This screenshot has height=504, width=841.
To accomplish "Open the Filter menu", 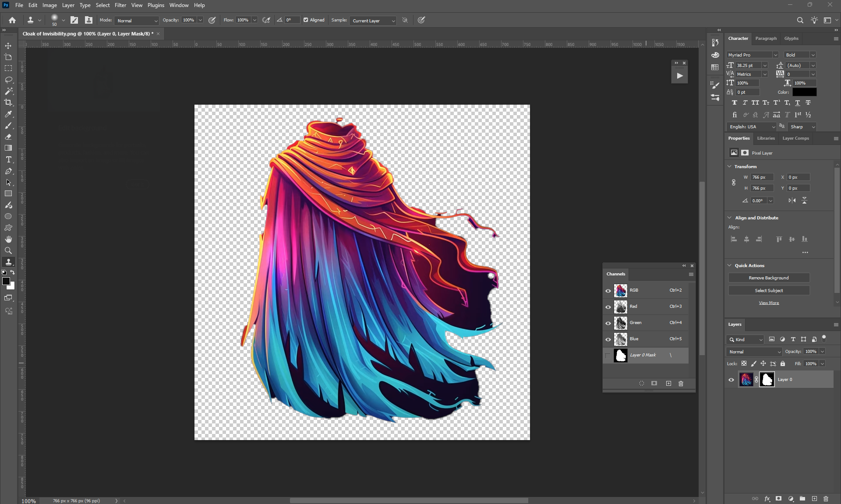I will tap(120, 5).
